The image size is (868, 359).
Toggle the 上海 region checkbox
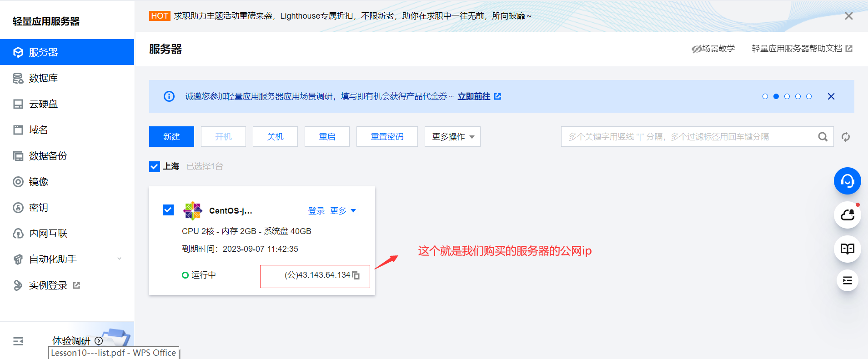[x=155, y=166]
